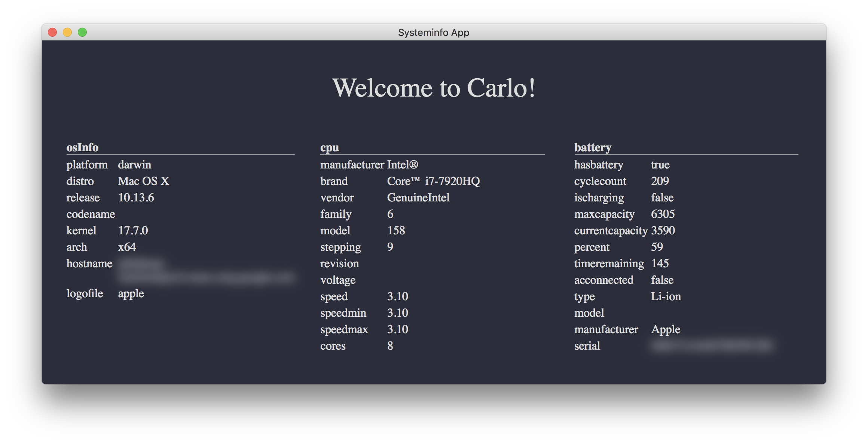Click the battery model label
This screenshot has width=868, height=444.
coord(589,313)
